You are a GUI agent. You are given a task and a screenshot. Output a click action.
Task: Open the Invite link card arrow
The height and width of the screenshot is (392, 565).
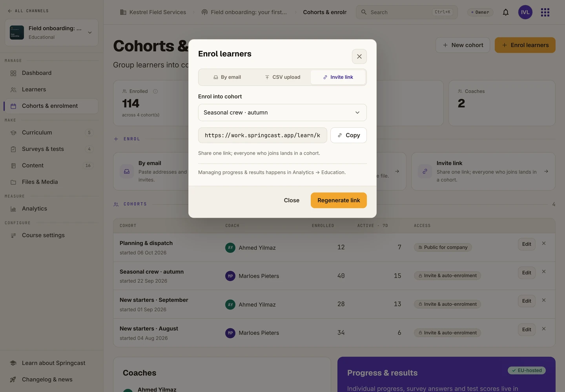(546, 171)
